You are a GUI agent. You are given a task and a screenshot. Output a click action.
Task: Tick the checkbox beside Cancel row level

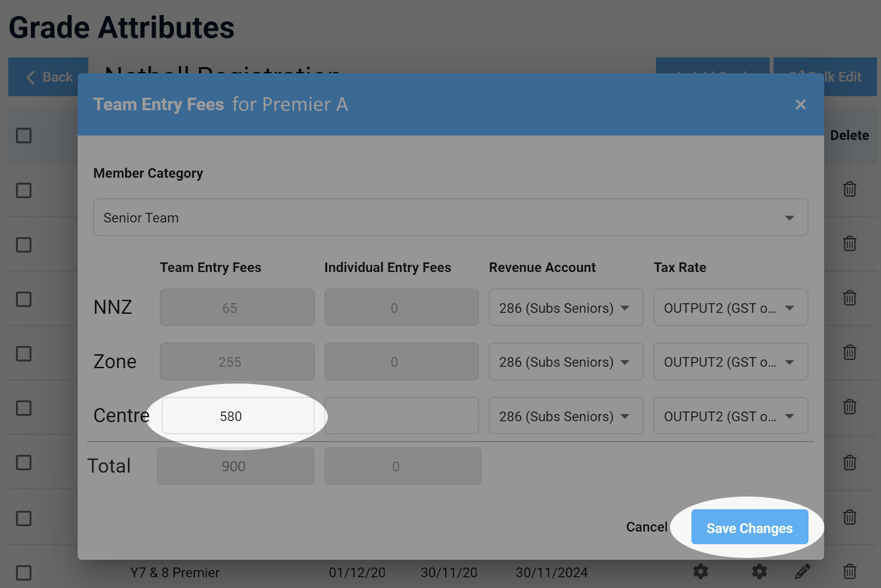tap(24, 519)
